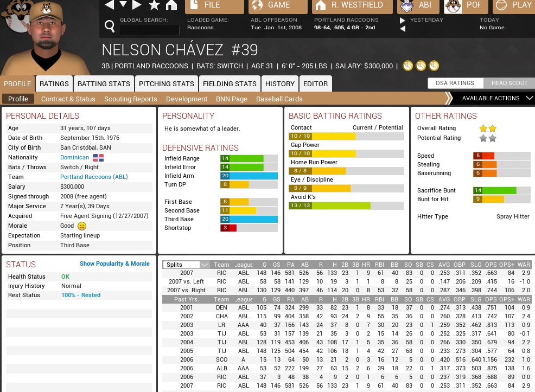This screenshot has width=535, height=392.
Task: Click the back navigation arrow
Action: click(x=110, y=5)
